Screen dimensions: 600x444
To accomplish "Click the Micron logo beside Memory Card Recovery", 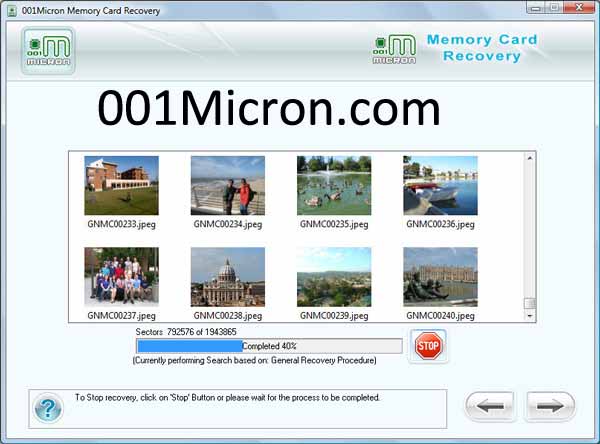I will click(394, 49).
